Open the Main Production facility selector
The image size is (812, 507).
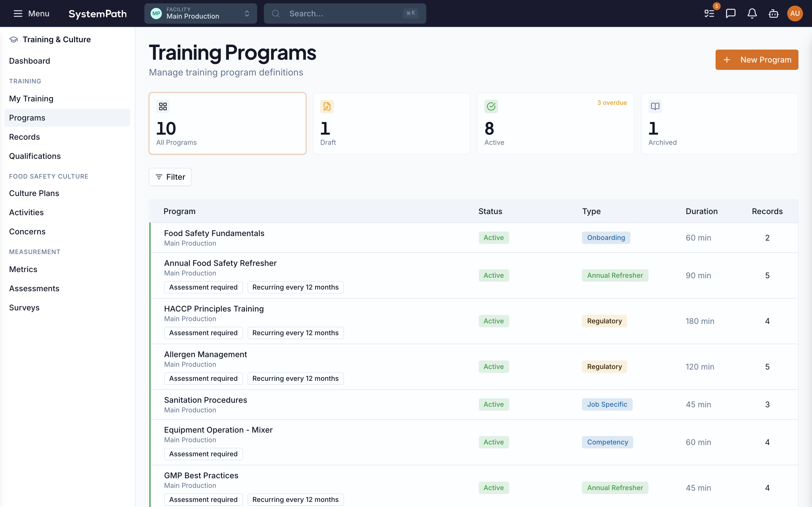pyautogui.click(x=200, y=14)
